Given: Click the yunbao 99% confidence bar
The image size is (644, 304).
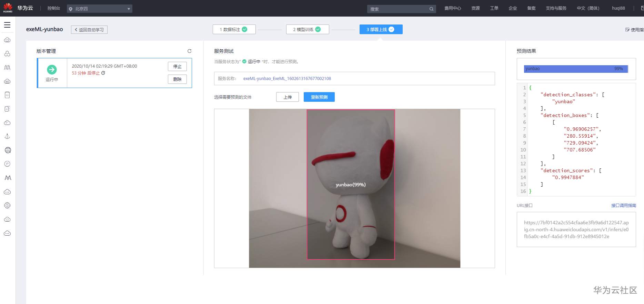Looking at the screenshot, I should [576, 69].
